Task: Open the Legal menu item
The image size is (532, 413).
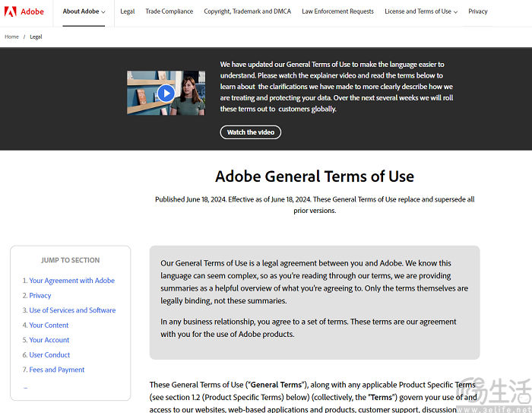Action: pos(128,11)
